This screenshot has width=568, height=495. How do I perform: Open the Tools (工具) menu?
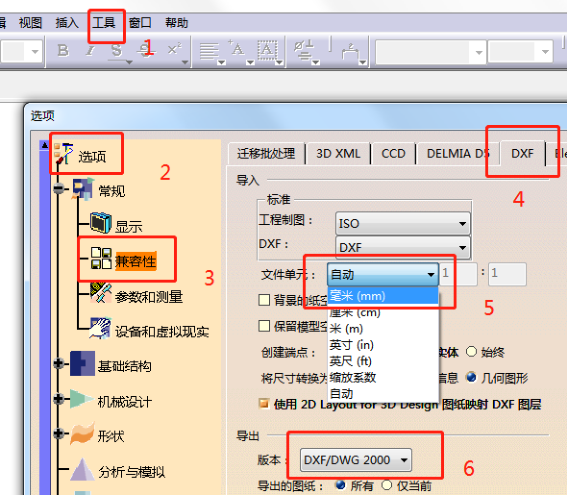click(104, 22)
